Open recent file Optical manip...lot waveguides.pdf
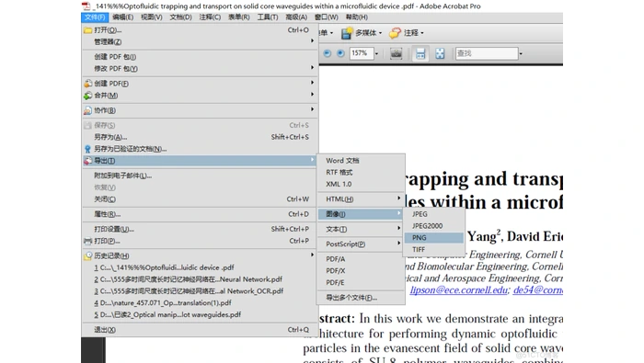 point(200,315)
